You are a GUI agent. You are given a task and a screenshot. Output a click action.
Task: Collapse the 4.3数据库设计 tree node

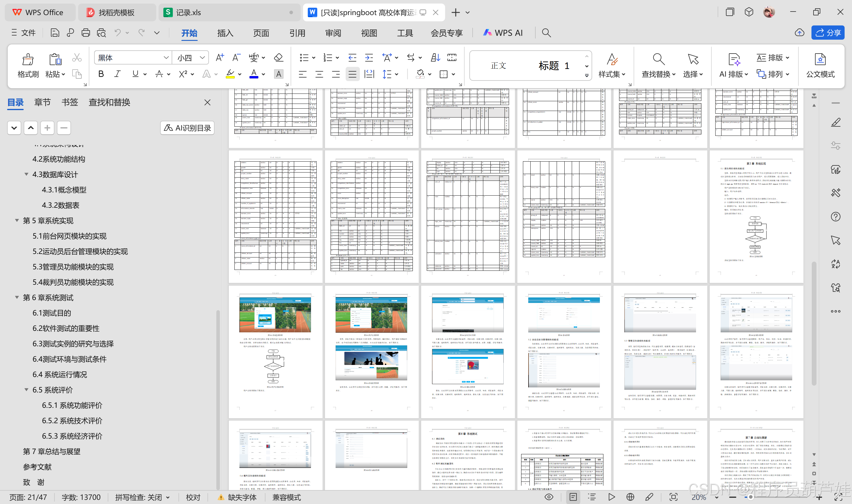[x=26, y=174]
